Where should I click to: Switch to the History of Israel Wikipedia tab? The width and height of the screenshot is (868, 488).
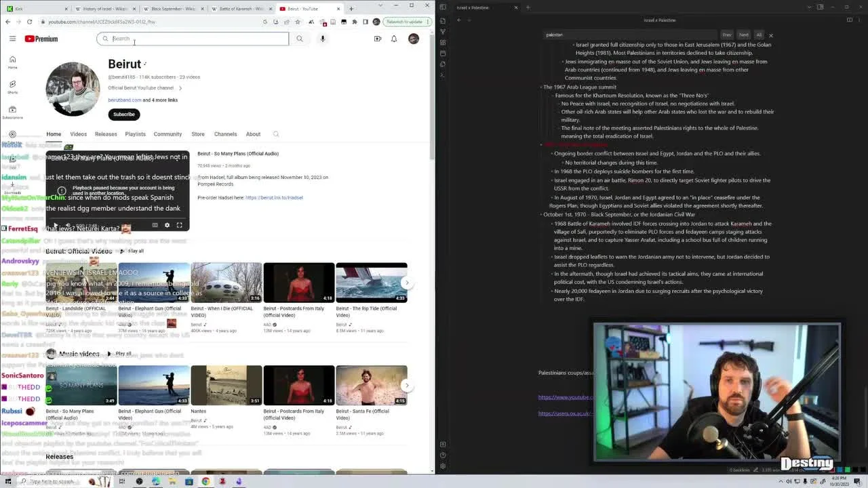tap(104, 9)
